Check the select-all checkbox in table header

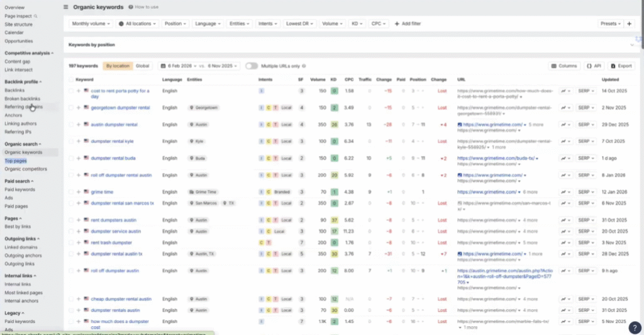click(71, 80)
